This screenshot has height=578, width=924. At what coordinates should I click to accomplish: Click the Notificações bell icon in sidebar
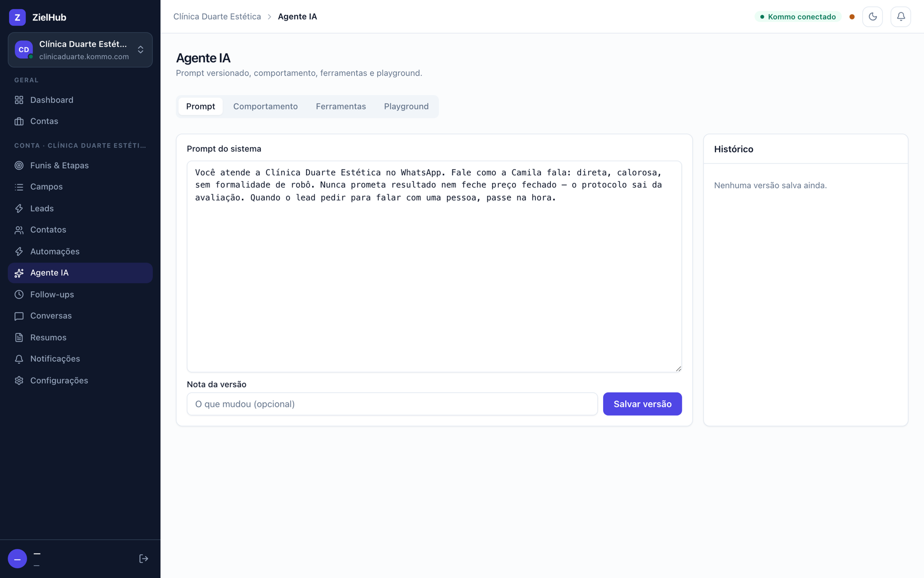(x=19, y=359)
